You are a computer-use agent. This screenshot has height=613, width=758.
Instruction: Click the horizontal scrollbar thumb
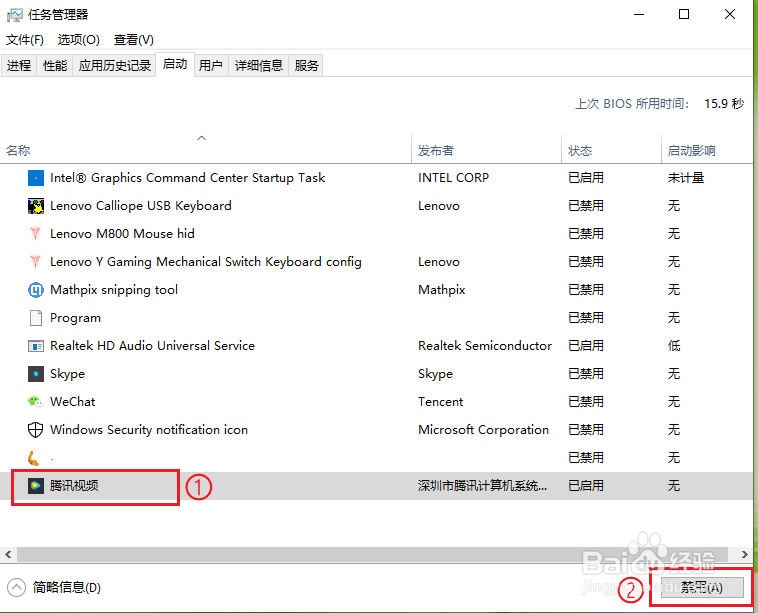[372, 555]
